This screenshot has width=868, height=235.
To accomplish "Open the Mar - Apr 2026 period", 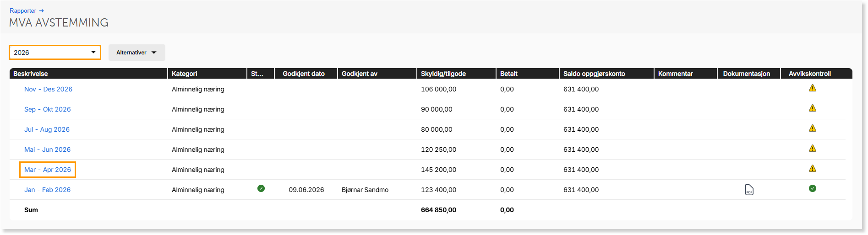I will (48, 170).
